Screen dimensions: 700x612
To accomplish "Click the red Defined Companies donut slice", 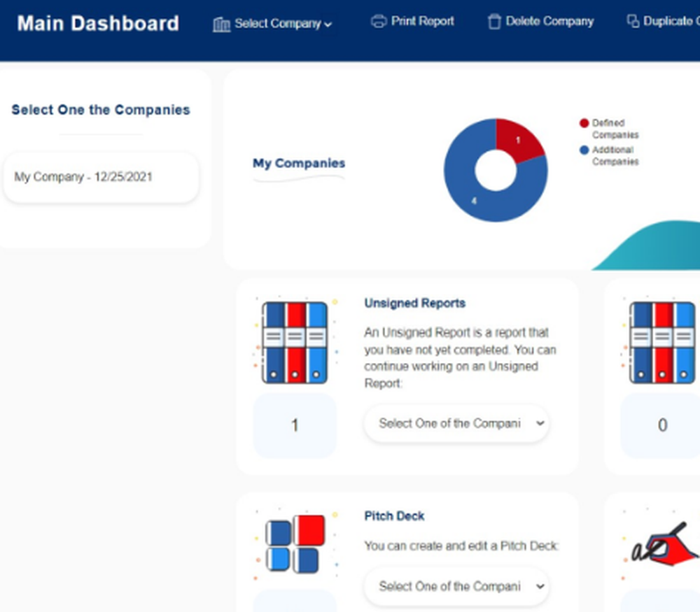I will (x=518, y=139).
